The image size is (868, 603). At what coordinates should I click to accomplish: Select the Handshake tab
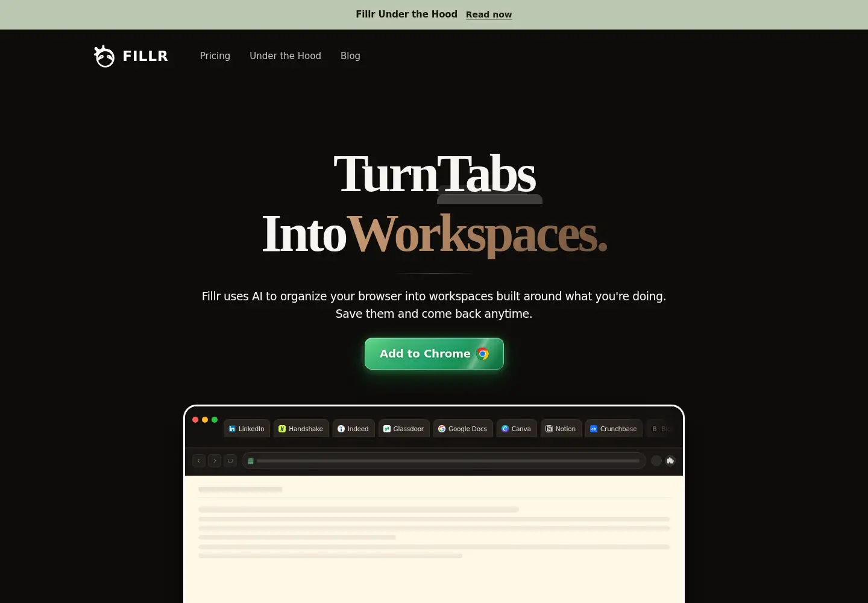point(301,429)
